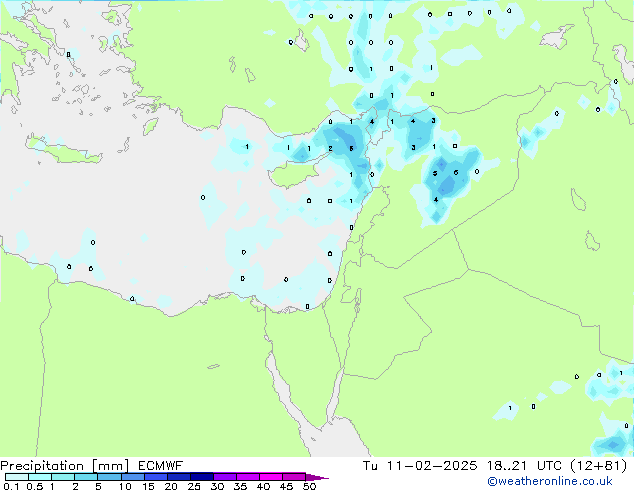Click the 20–25 mm legend color swatch

[179, 477]
